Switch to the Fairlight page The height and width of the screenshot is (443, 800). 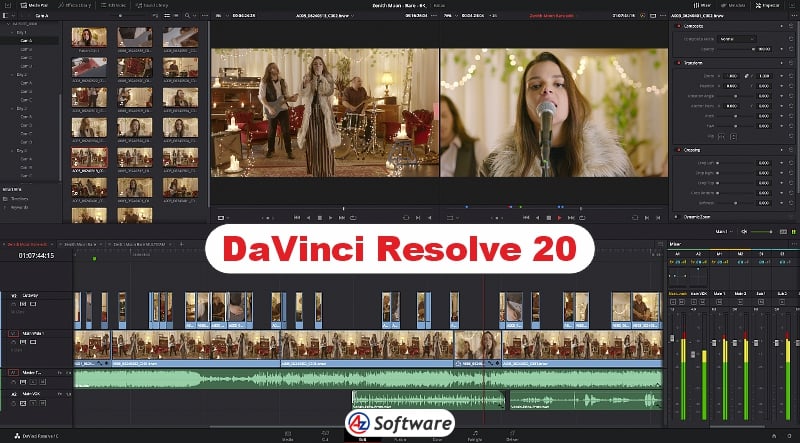click(475, 435)
